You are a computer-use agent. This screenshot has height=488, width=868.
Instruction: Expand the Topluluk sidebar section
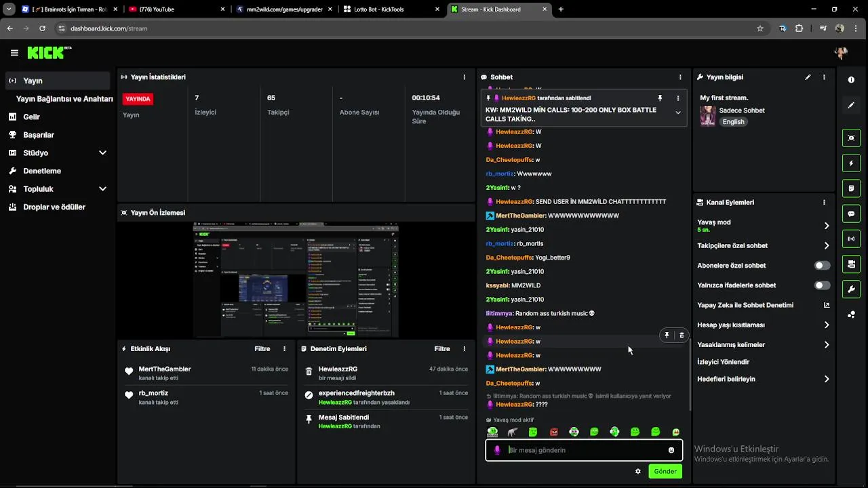tap(102, 189)
